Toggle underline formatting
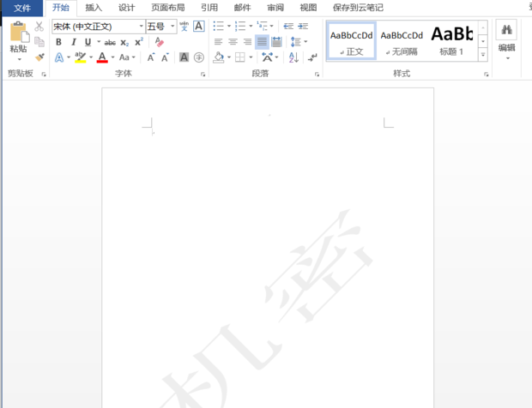Image resolution: width=532 pixels, height=408 pixels. [x=88, y=42]
